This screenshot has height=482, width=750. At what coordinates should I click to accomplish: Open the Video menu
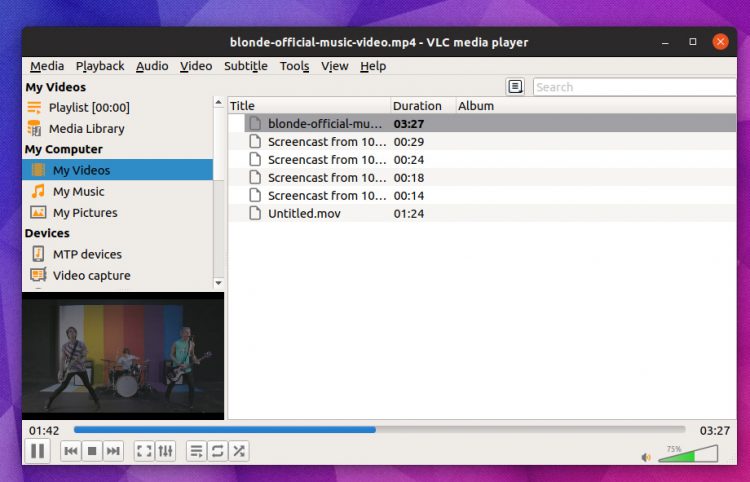[x=196, y=66]
